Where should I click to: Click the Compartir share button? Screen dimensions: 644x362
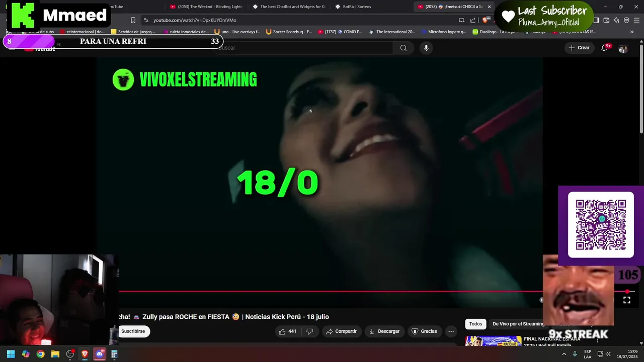tap(341, 331)
